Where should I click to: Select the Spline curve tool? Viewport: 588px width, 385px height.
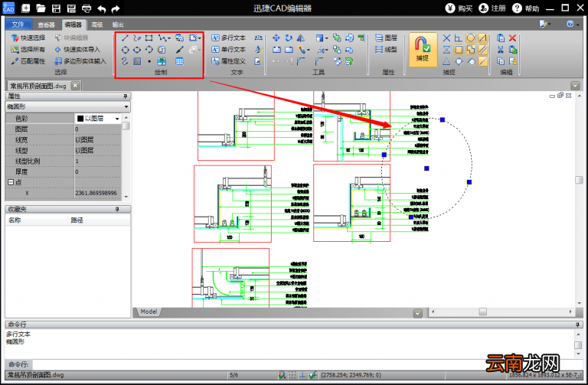(x=126, y=61)
